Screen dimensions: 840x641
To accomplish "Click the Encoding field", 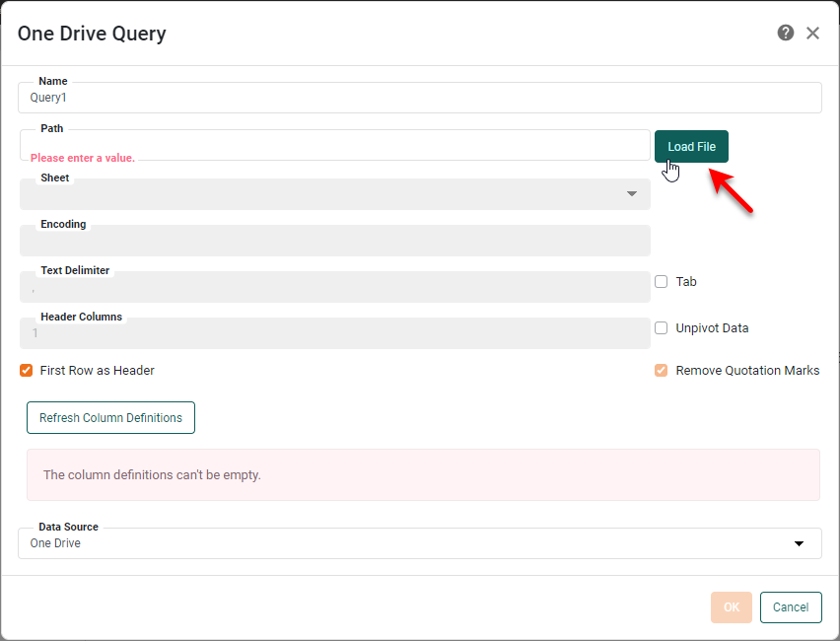I will click(334, 241).
